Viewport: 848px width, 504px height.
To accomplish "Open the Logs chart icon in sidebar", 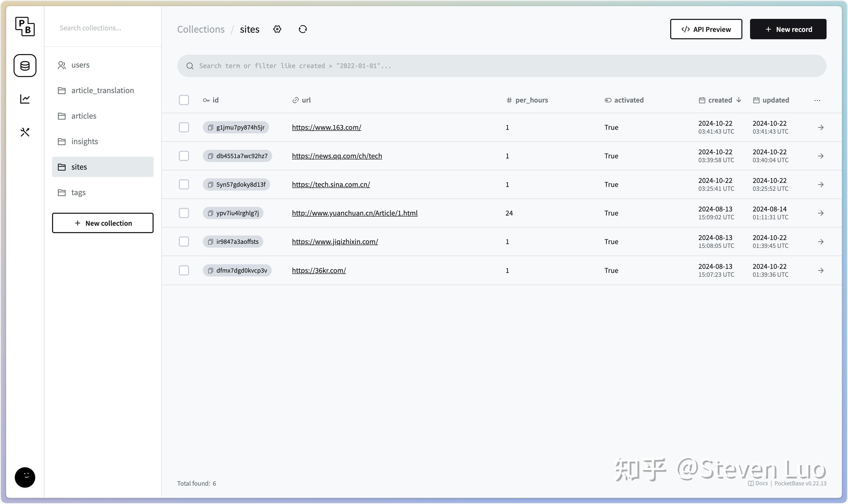I will pos(25,98).
